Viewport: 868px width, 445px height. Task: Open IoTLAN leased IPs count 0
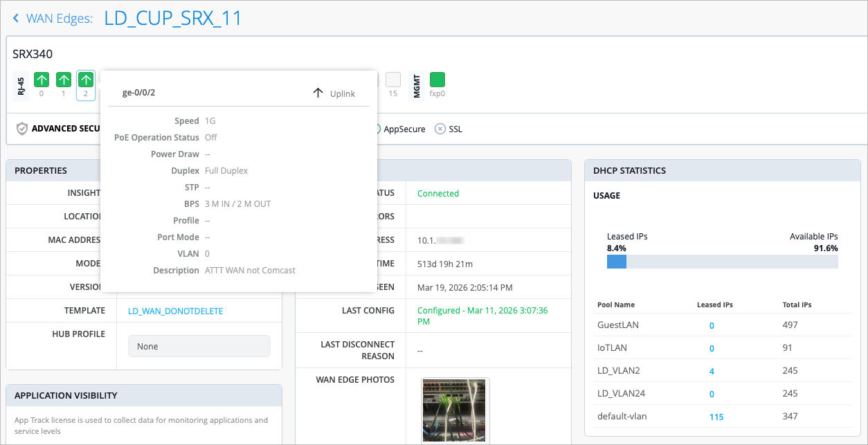point(712,348)
